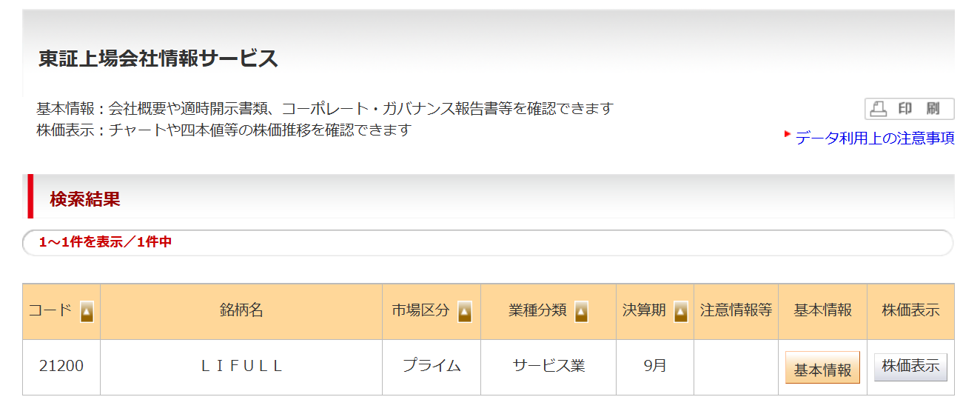Click the 東証上場会社情報サービス page title

158,58
